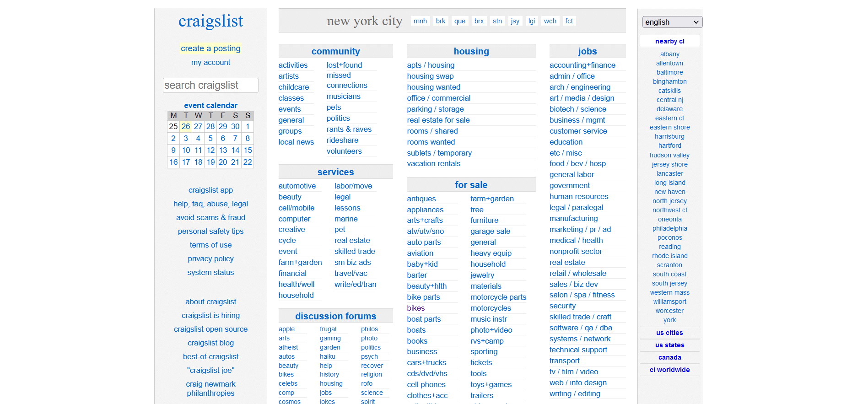Browse food / bev / hosp jobs
Screen dimensions: 868x404
click(x=577, y=163)
